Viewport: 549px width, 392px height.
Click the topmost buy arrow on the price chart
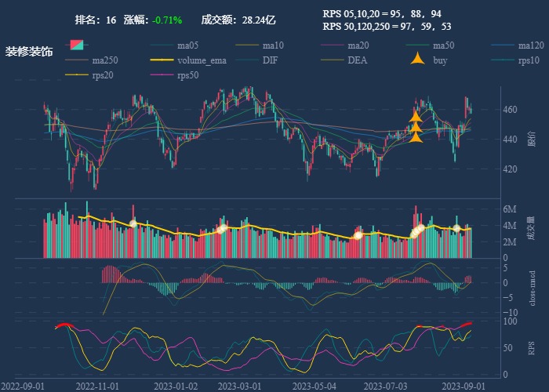(x=416, y=116)
